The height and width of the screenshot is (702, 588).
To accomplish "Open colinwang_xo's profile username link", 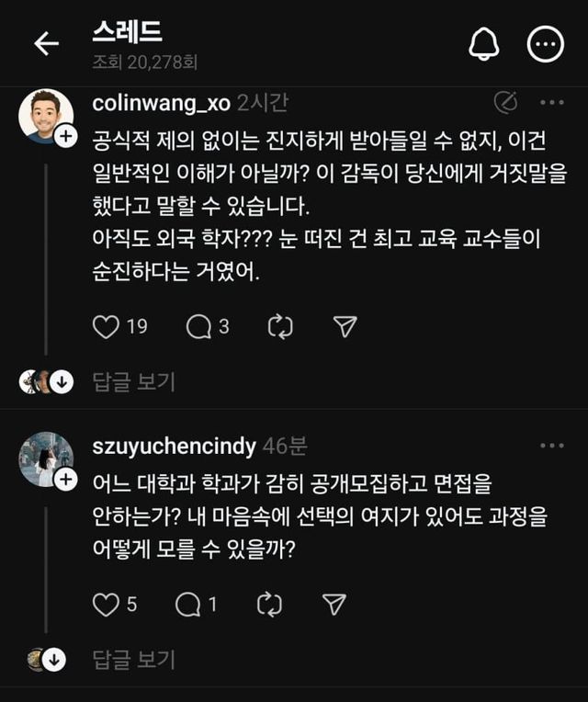I will pyautogui.click(x=161, y=103).
